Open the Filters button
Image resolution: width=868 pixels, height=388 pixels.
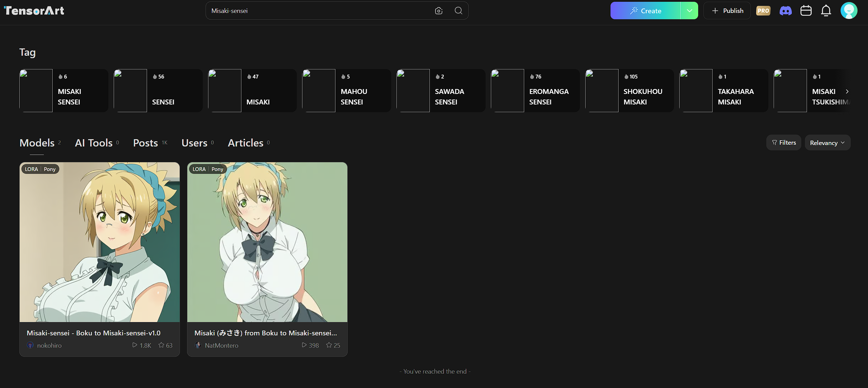pyautogui.click(x=784, y=143)
